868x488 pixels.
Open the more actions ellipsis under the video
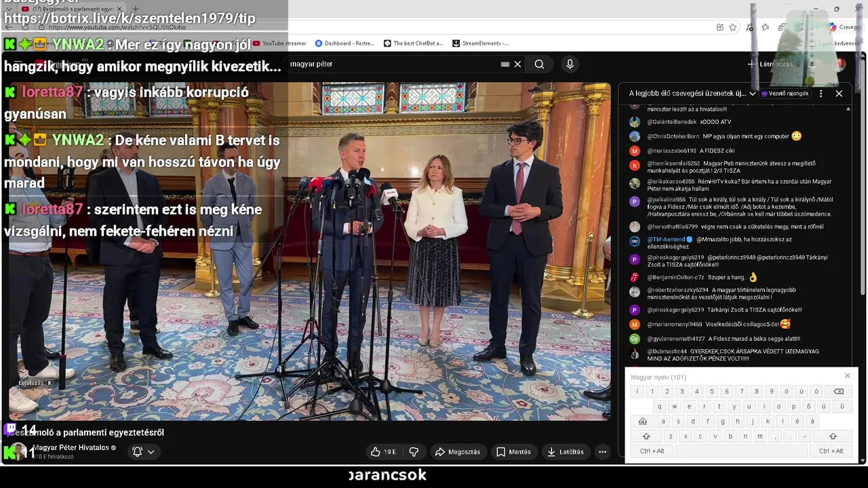(x=602, y=451)
